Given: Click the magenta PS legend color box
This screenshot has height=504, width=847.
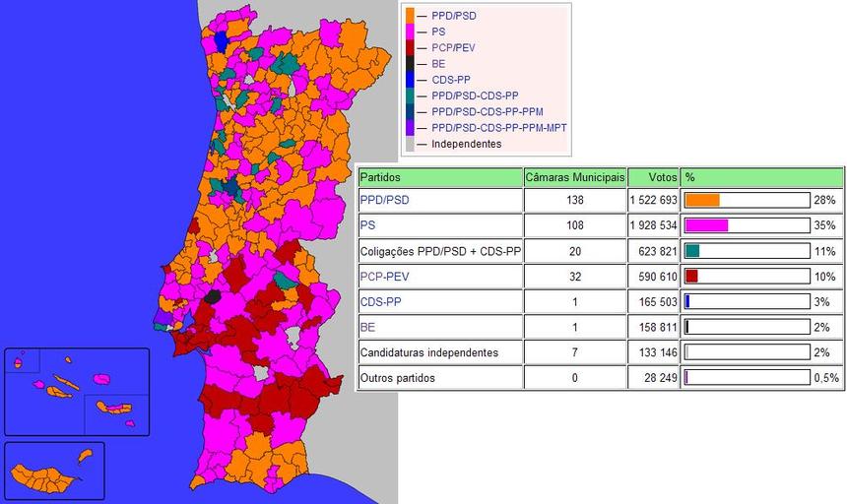Looking at the screenshot, I should coord(411,31).
